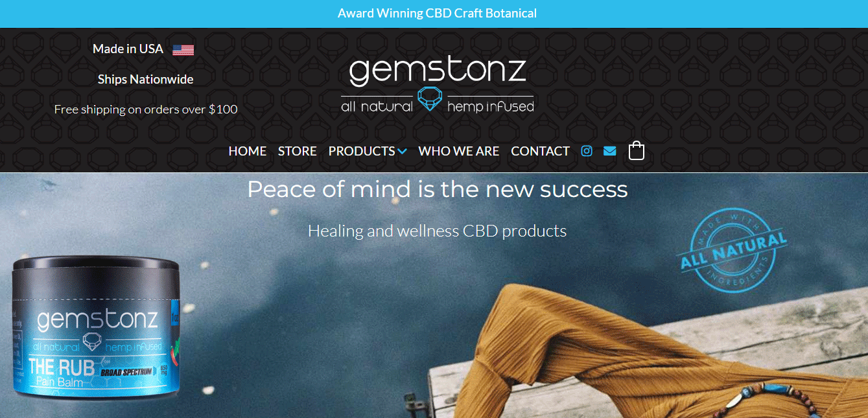
Task: Click the Ships Nationwide text
Action: [146, 79]
